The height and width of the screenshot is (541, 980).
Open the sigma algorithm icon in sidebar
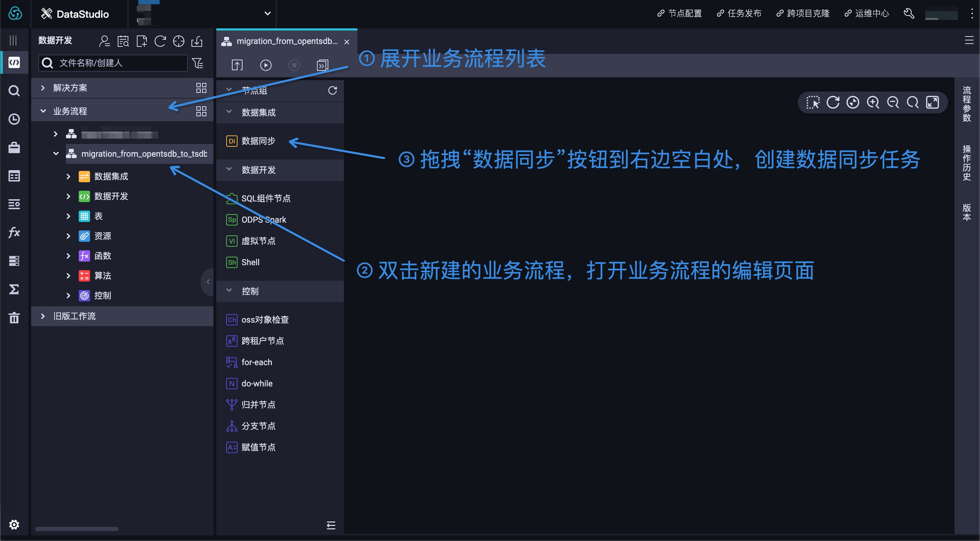[x=14, y=289]
